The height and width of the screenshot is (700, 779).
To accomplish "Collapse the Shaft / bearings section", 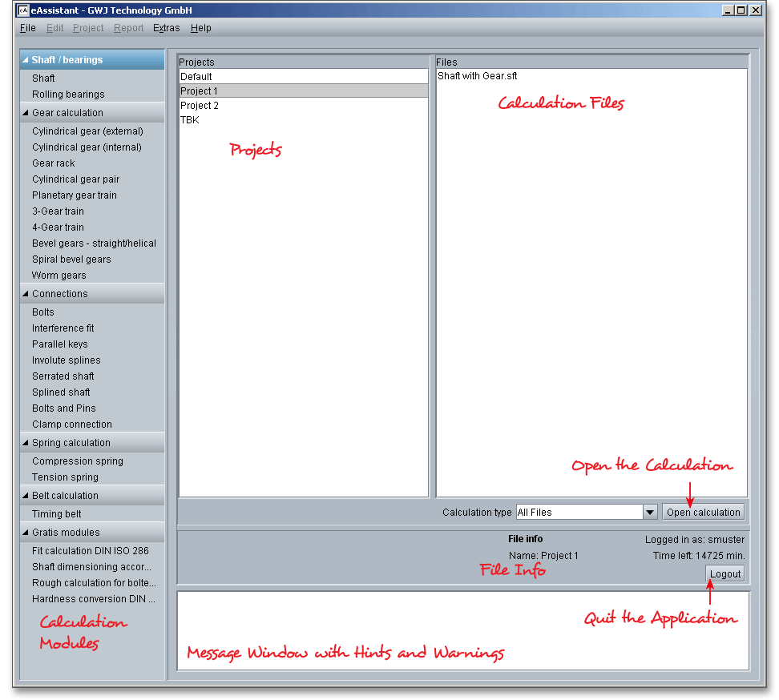I will click(26, 60).
